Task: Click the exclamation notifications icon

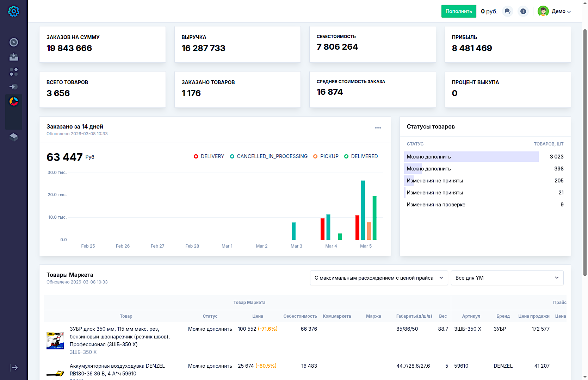Action: click(x=523, y=11)
